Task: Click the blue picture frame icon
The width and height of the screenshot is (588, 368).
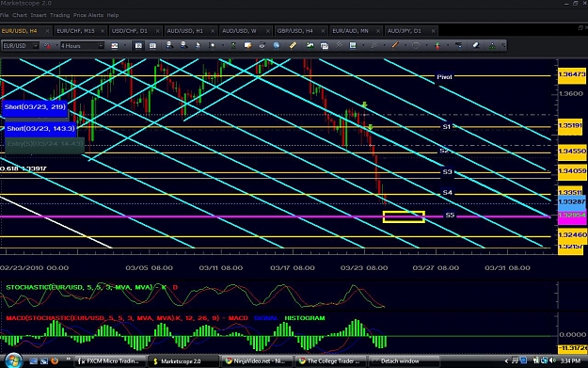Action: [353, 45]
